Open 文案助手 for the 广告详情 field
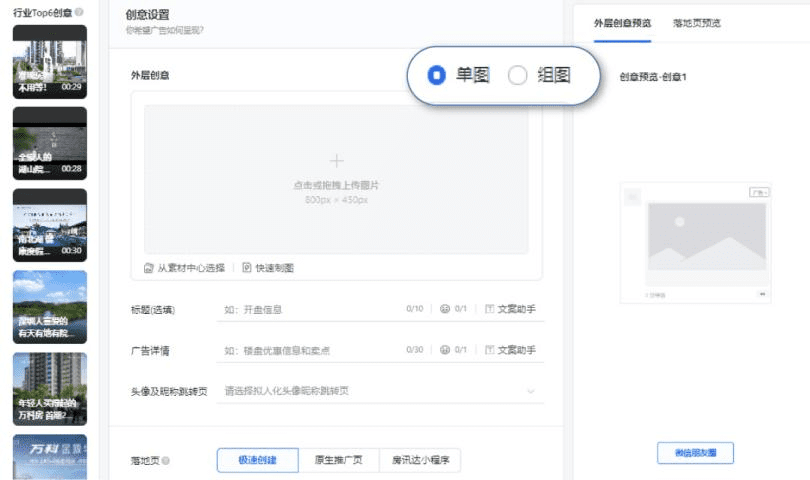This screenshot has width=810, height=480. [x=510, y=350]
